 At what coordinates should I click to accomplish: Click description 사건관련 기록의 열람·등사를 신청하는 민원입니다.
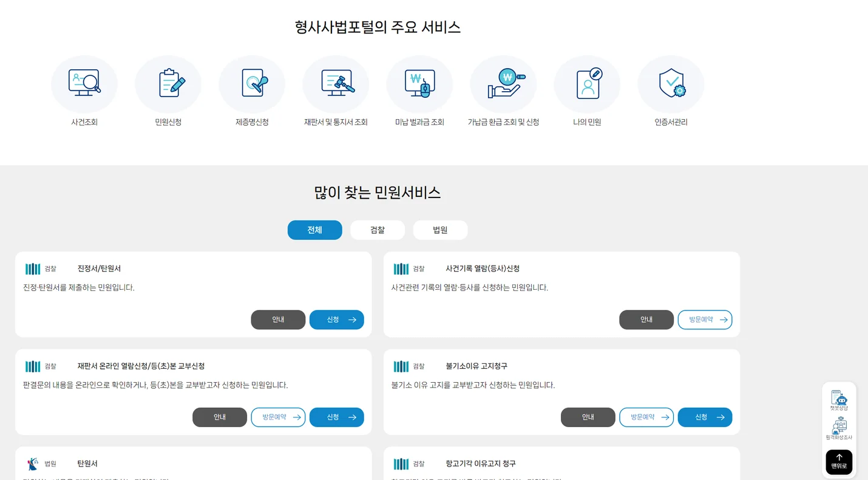click(470, 287)
